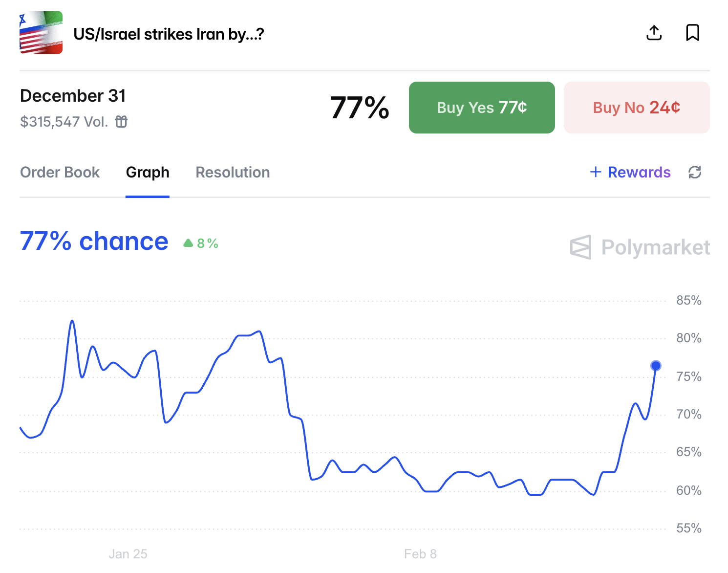Click the green up-triangle change indicator
This screenshot has height=573, width=728.
(x=188, y=243)
